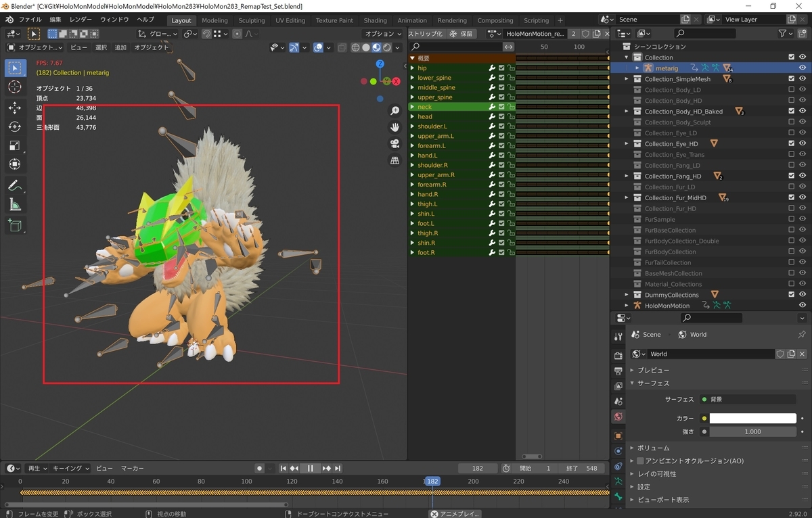Switch to the Sculpting workspace tab
Image resolution: width=812 pixels, height=518 pixels.
[x=252, y=20]
